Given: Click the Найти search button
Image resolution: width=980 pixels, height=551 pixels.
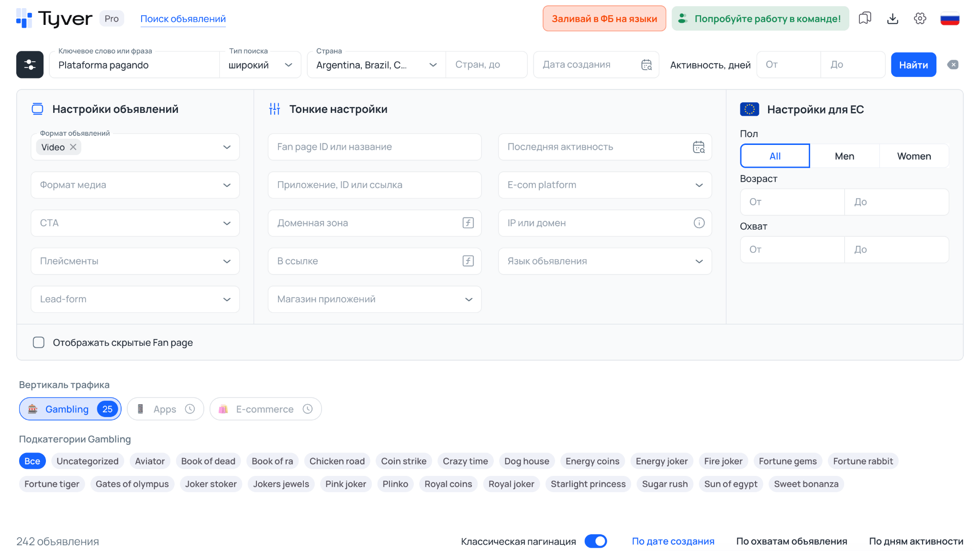Looking at the screenshot, I should [x=913, y=65].
